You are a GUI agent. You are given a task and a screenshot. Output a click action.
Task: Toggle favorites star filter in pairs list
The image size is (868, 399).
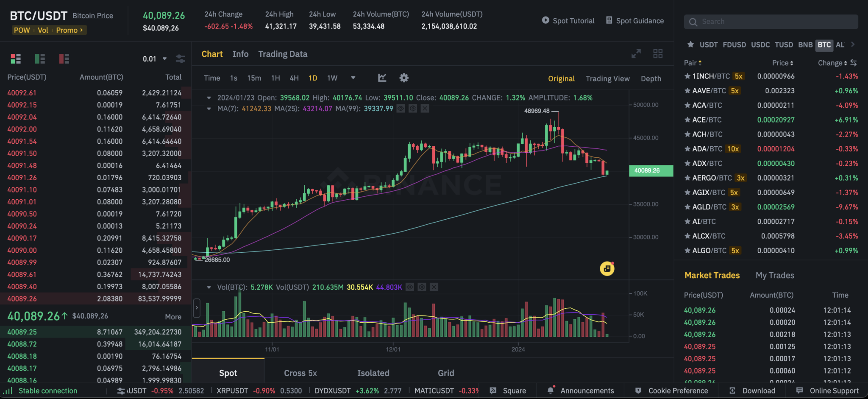pos(690,45)
